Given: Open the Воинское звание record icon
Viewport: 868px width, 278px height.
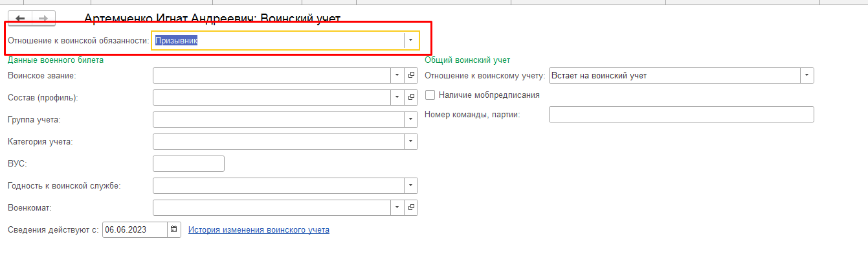Looking at the screenshot, I should [x=411, y=76].
